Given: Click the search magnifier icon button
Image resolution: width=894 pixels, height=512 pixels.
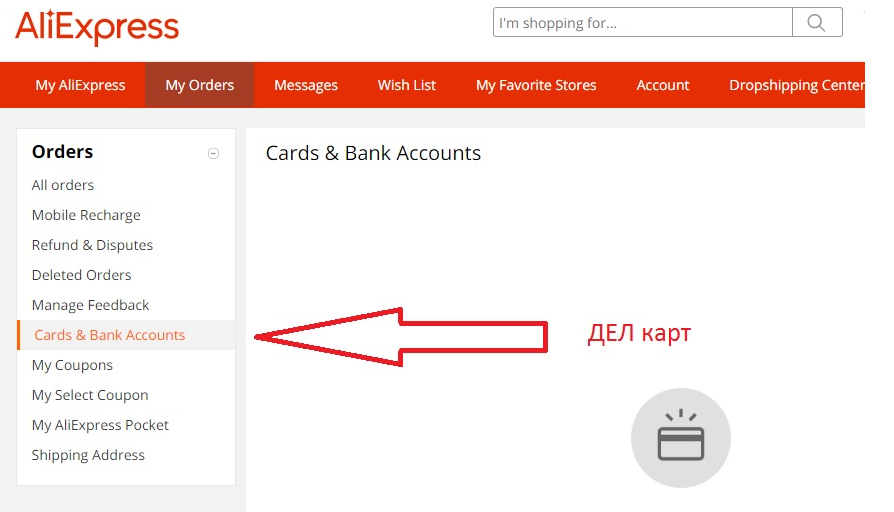Looking at the screenshot, I should pos(817,22).
